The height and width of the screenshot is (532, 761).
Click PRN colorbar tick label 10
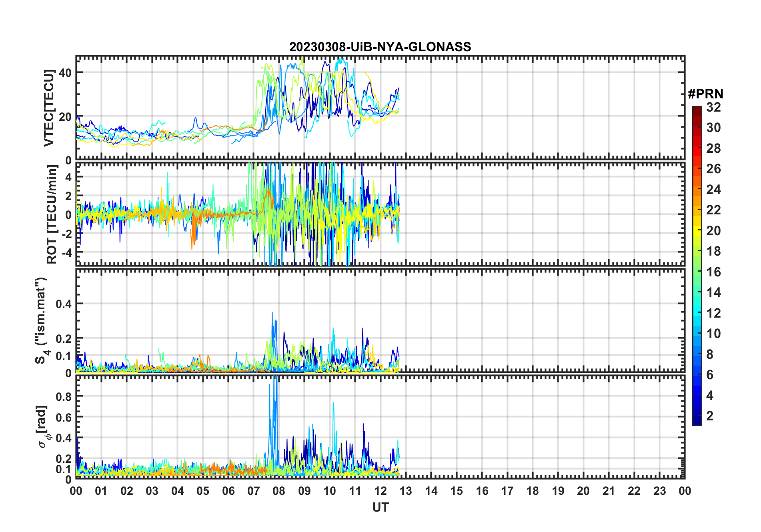(x=713, y=334)
